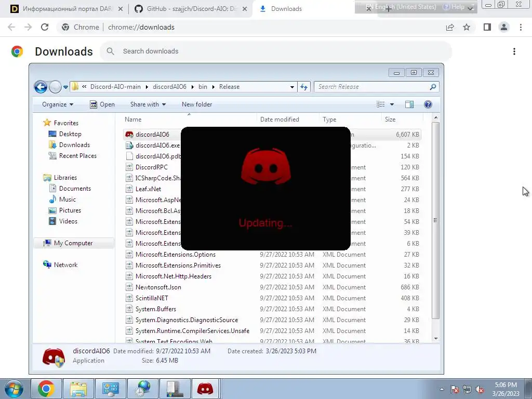Open Downloads page more actions menu
This screenshot has width=532, height=399.
514,51
